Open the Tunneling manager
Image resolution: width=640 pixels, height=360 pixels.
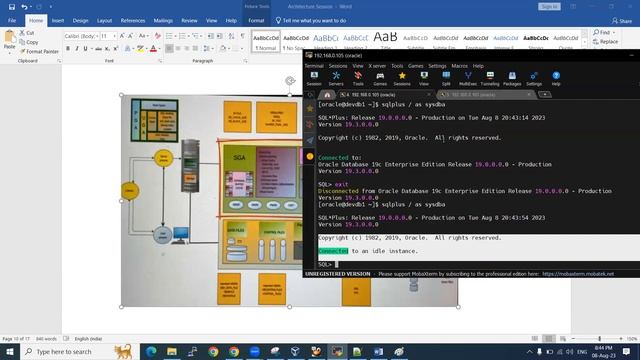[490, 78]
